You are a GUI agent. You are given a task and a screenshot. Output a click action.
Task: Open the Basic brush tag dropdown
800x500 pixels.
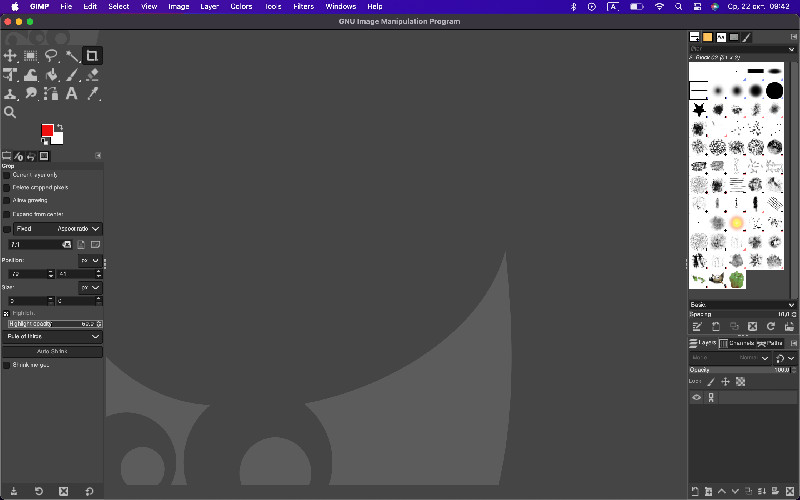(x=792, y=305)
